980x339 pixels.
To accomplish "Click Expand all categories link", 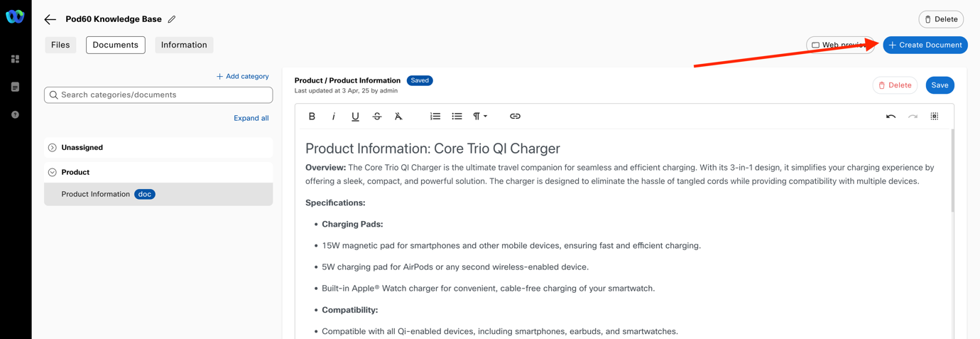I will (x=251, y=118).
